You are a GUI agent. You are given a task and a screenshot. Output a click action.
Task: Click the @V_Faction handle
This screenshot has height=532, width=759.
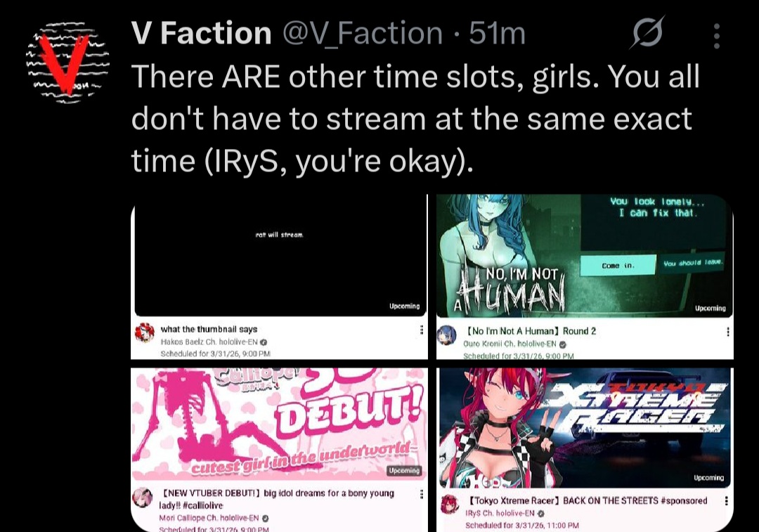[363, 34]
